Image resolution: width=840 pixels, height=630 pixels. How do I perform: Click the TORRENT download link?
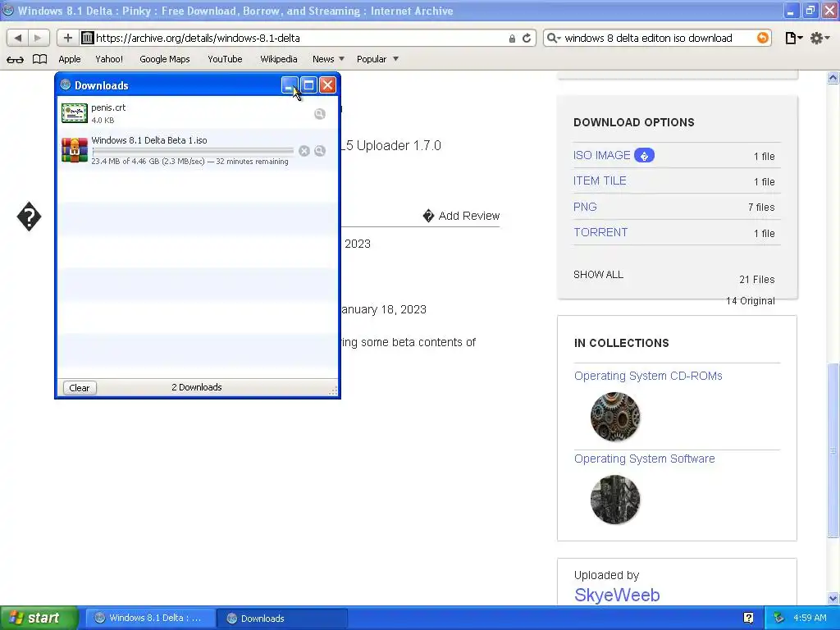600,232
